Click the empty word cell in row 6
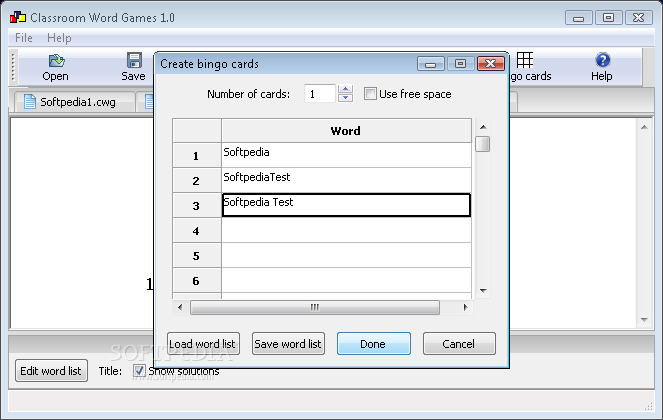Screen dimensions: 663x420 [x=346, y=280]
